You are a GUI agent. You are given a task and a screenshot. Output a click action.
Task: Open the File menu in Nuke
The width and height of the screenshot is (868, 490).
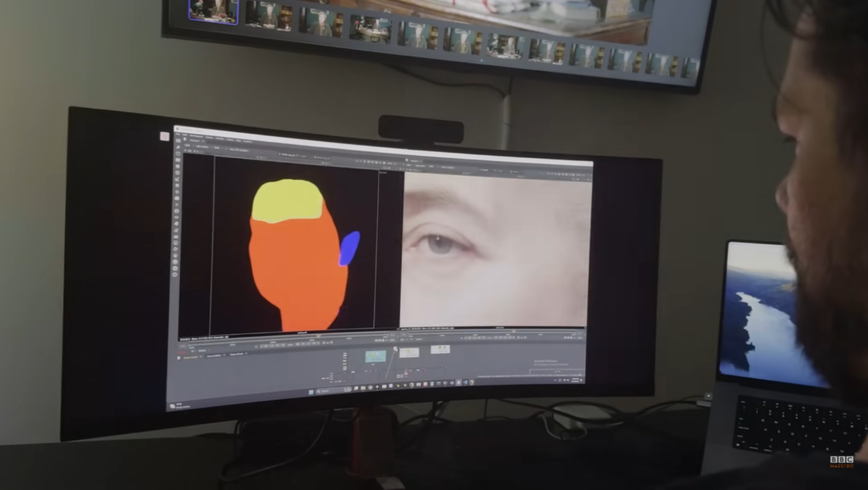point(177,135)
